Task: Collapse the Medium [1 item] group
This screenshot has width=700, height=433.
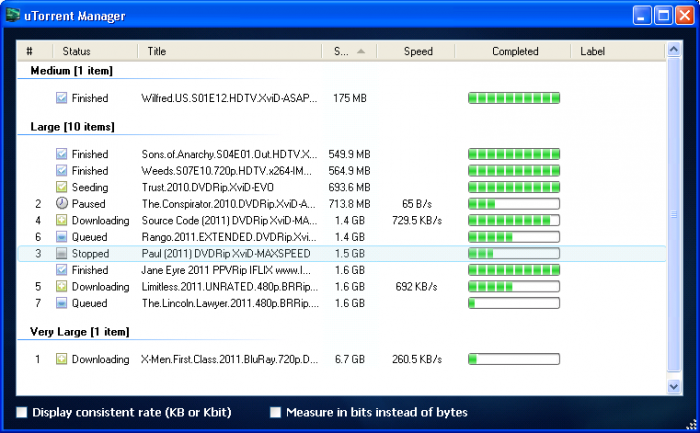Action: [71, 71]
